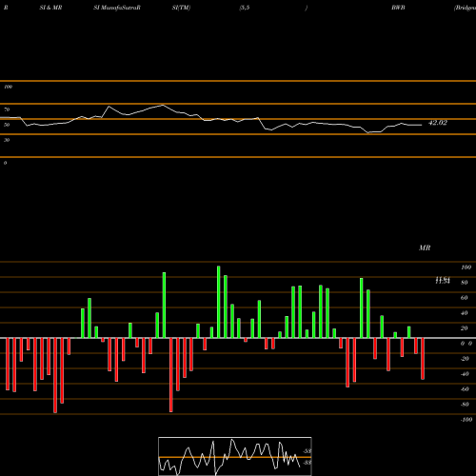476x476 pixels.
Task: Click the RSI value 42.02 label
Action: click(438, 123)
